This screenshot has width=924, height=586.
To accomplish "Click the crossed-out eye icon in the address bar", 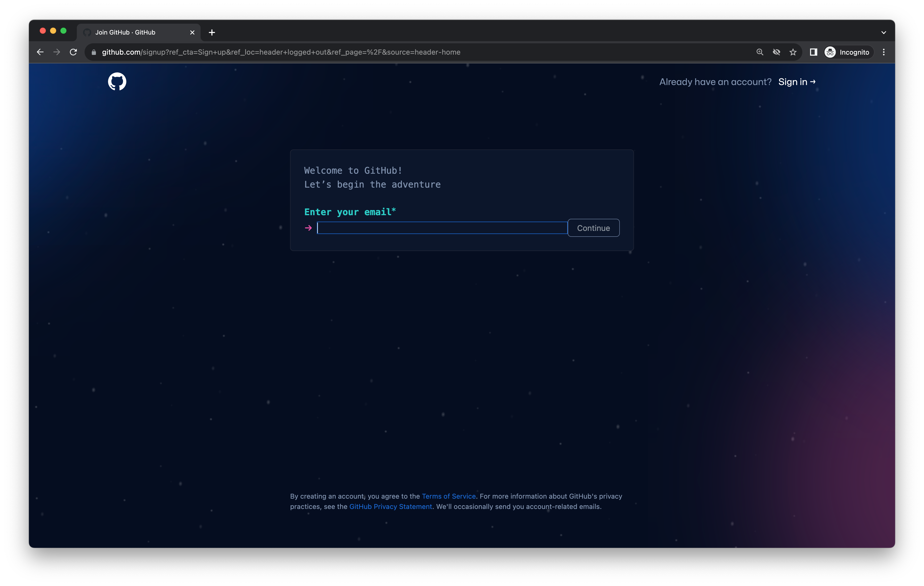I will click(776, 52).
